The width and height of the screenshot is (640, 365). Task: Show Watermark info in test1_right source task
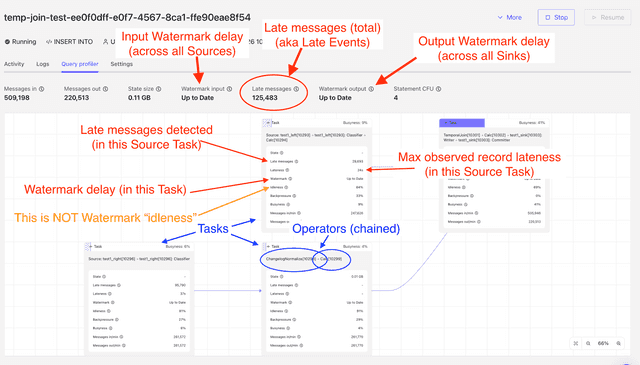(113, 303)
